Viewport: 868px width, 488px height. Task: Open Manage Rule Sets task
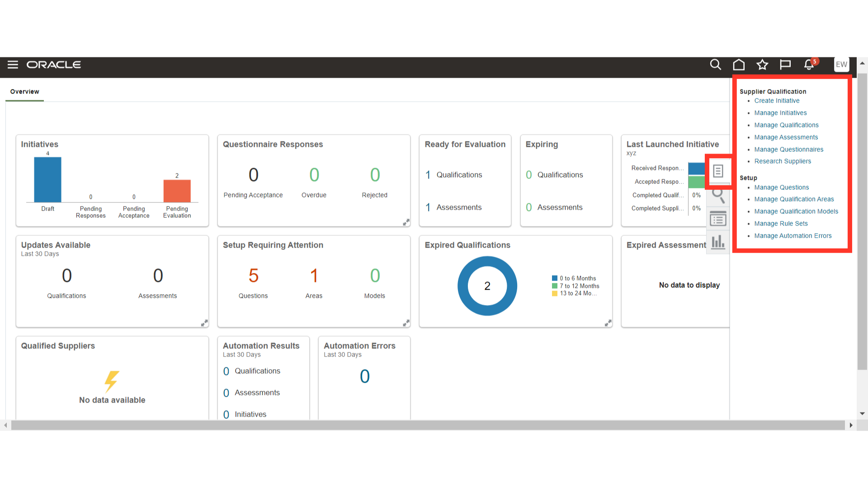(x=781, y=224)
